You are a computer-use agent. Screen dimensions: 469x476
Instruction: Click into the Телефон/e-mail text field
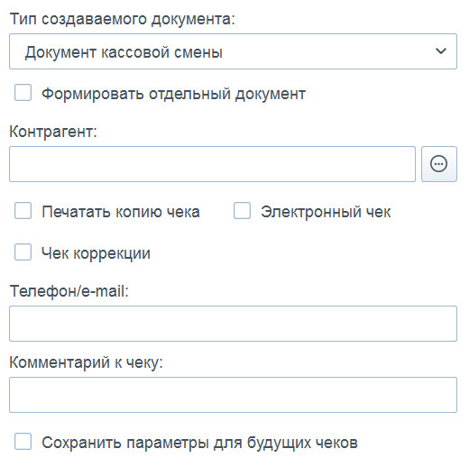(x=233, y=324)
